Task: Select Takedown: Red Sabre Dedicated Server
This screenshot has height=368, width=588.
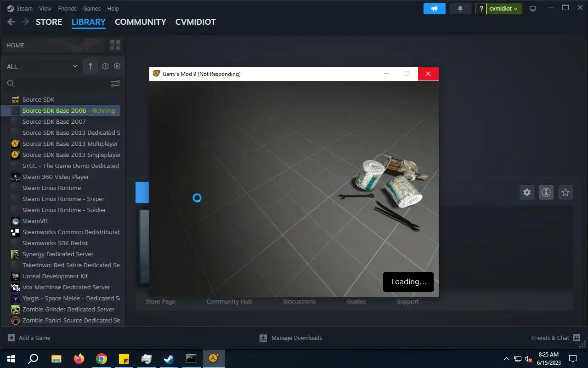Action: [x=60, y=265]
